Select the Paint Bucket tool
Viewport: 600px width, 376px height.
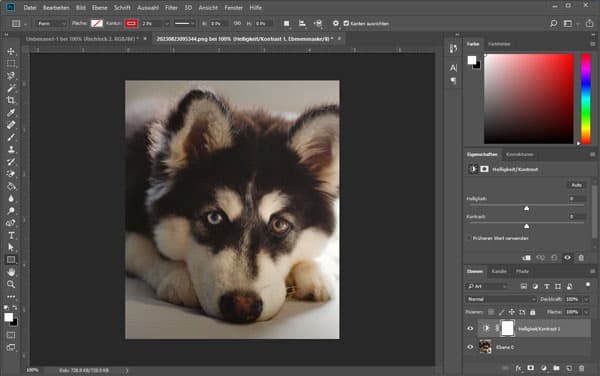[11, 186]
